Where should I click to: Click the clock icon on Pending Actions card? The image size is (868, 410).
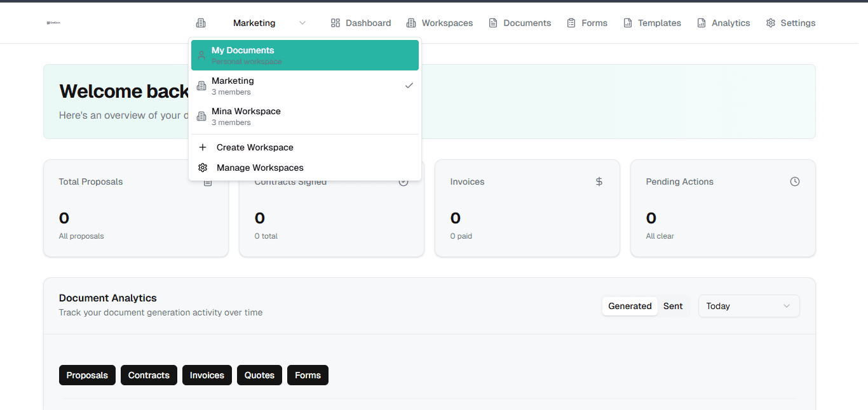(x=794, y=181)
